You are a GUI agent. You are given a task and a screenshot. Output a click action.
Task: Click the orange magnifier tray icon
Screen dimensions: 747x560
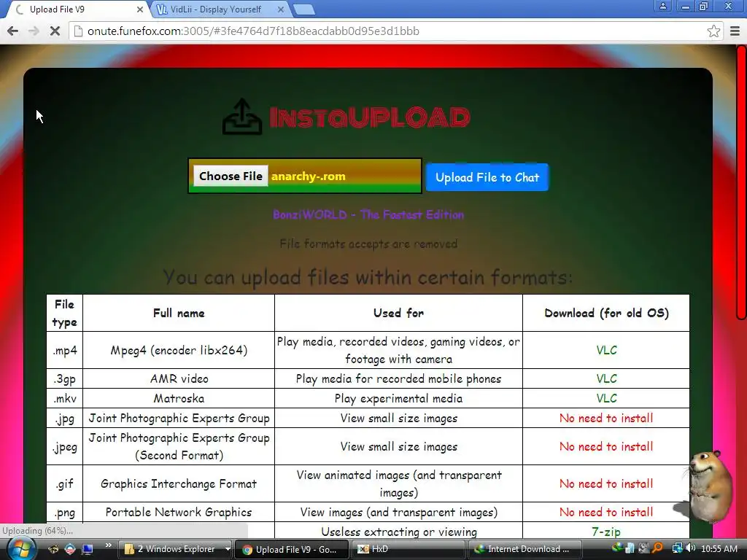tap(657, 548)
